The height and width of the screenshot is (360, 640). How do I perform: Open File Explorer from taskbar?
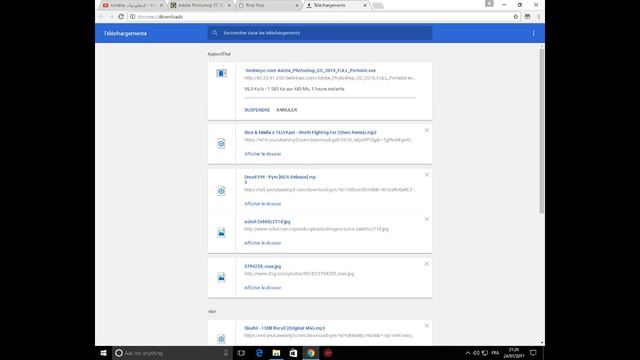[x=276, y=353]
